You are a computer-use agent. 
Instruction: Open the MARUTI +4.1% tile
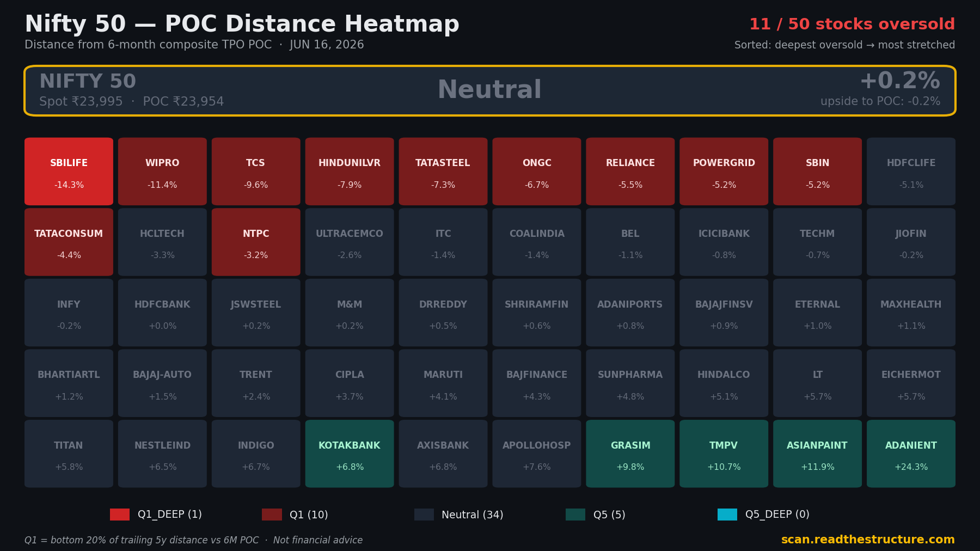[x=443, y=383]
